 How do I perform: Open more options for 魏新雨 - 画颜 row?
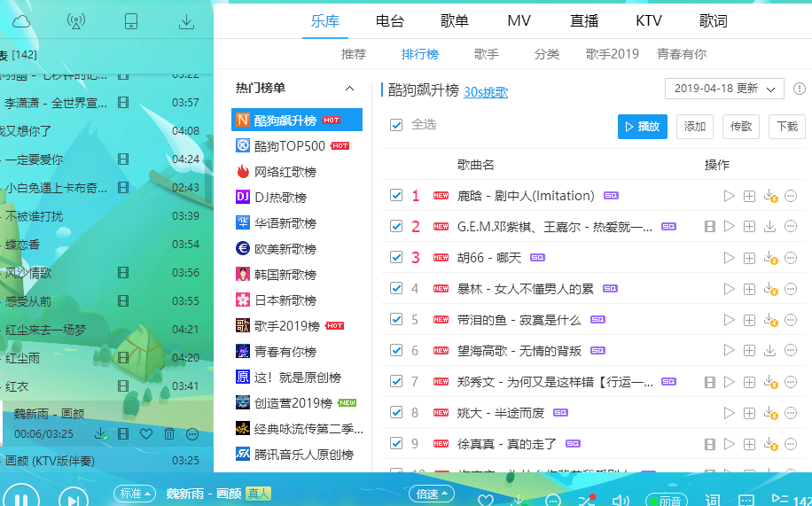[x=192, y=434]
